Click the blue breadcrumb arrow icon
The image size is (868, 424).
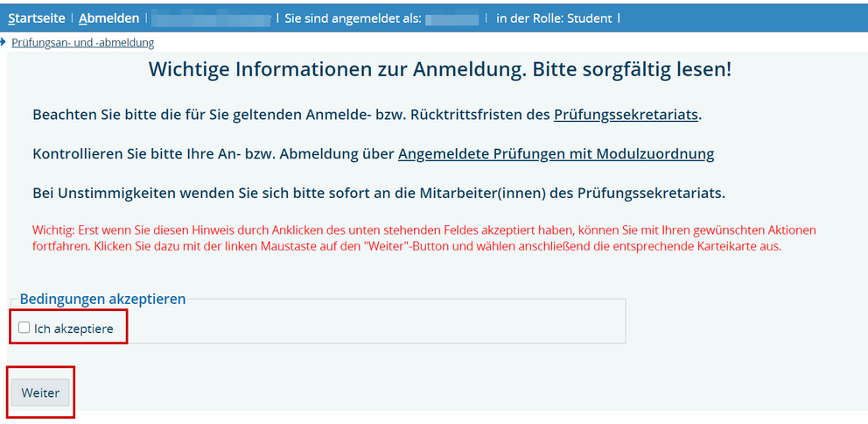3,42
